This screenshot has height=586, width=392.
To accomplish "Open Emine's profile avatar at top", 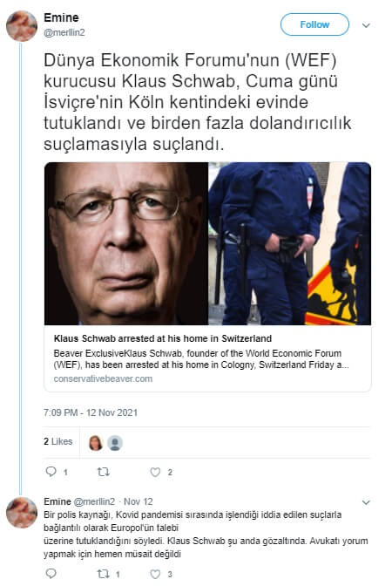I will coord(22,26).
